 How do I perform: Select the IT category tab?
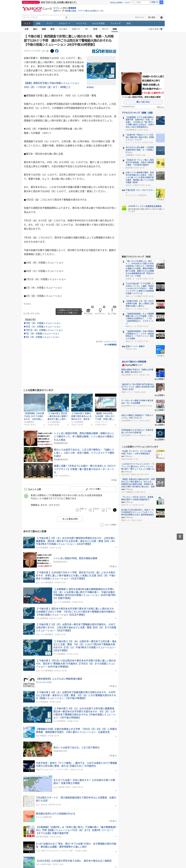tap(86, 29)
